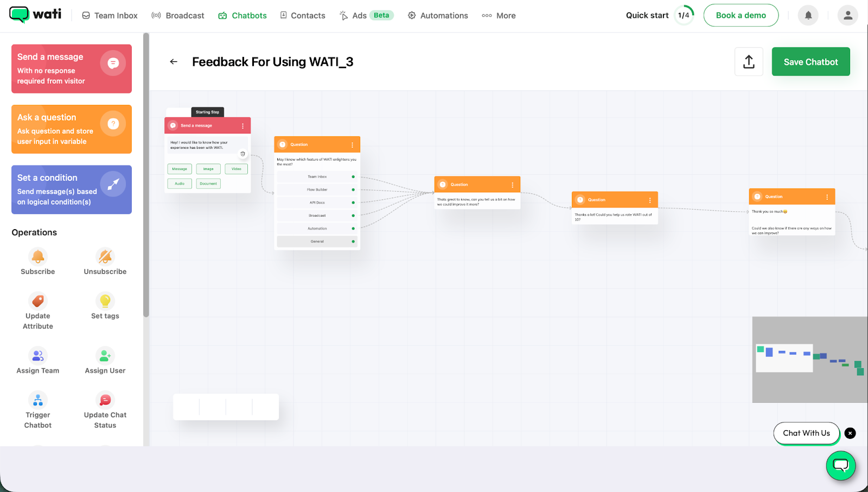Dismiss the Chat With Us prompt
Screen dimensions: 868x492
tap(850, 433)
